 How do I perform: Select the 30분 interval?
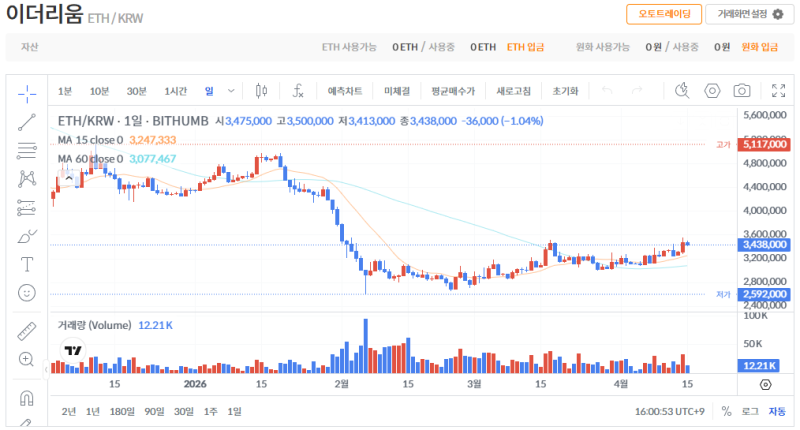point(136,91)
